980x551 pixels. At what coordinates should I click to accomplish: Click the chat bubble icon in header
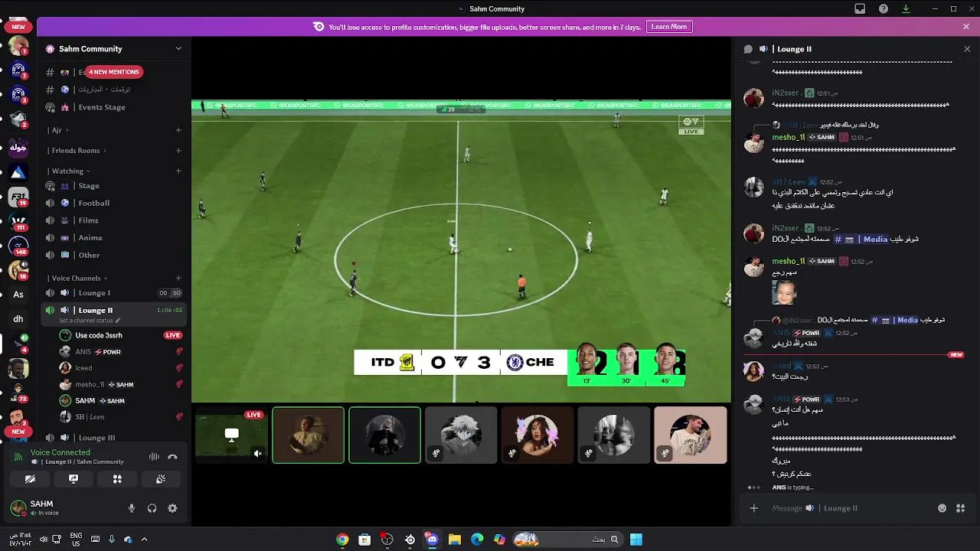[748, 49]
